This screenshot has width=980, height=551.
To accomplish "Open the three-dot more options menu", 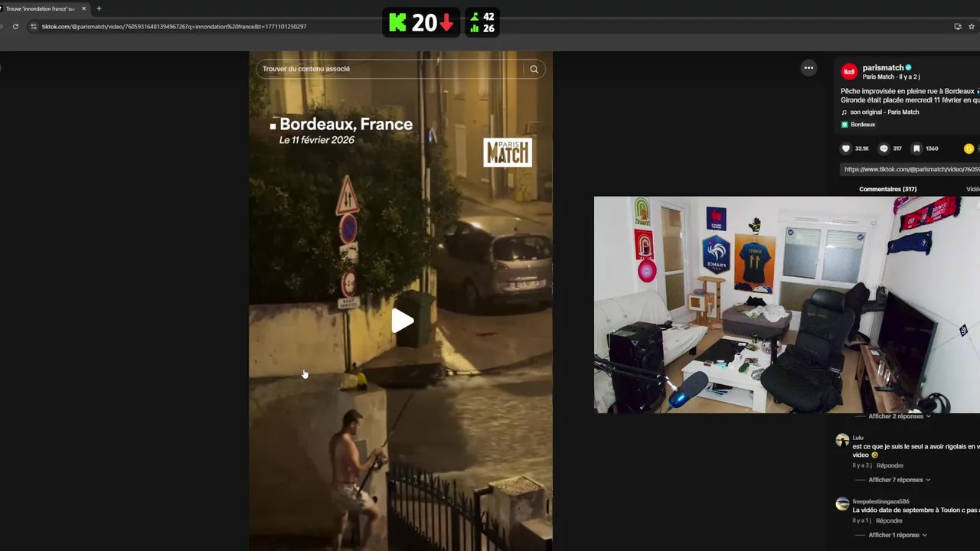I will coord(808,68).
